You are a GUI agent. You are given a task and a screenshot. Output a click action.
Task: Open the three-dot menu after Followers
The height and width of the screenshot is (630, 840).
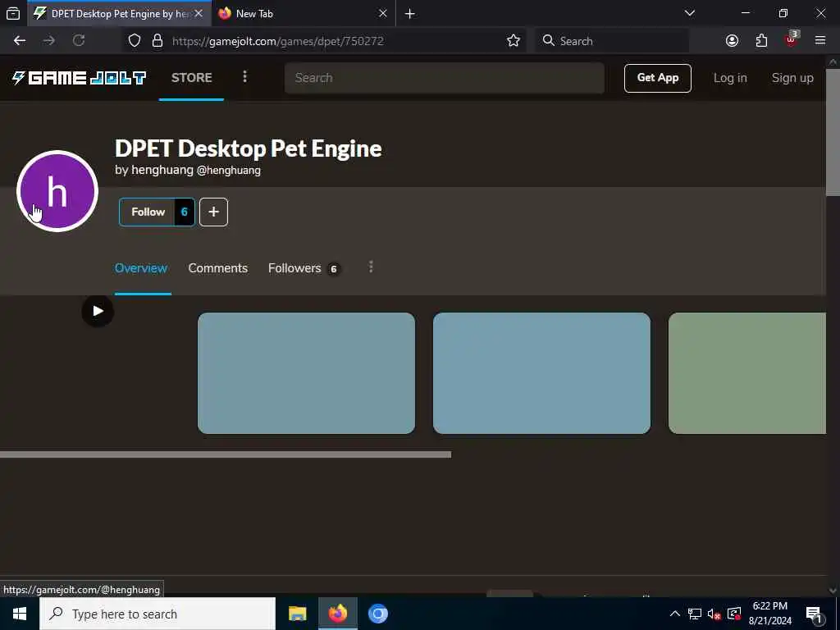click(x=371, y=267)
